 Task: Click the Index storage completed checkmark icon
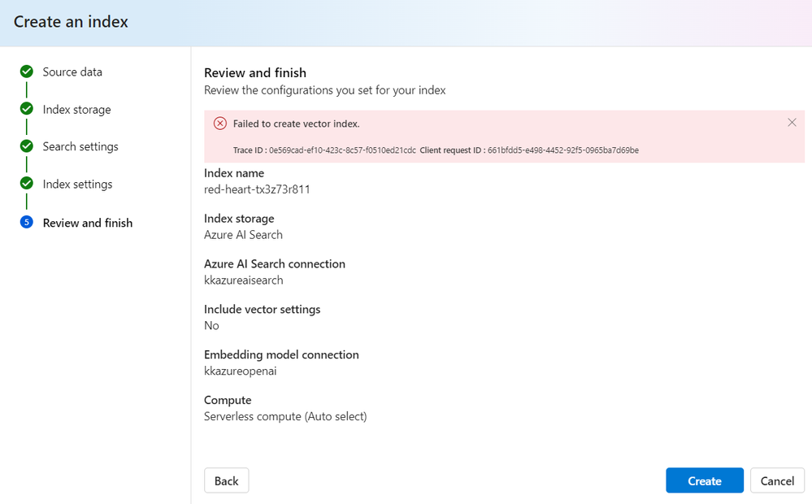pyautogui.click(x=27, y=109)
